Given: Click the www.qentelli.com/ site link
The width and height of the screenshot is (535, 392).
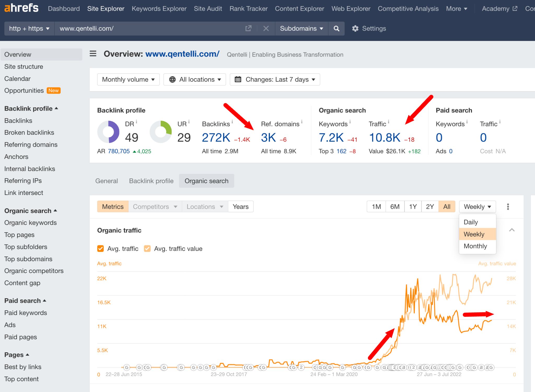Looking at the screenshot, I should point(183,54).
